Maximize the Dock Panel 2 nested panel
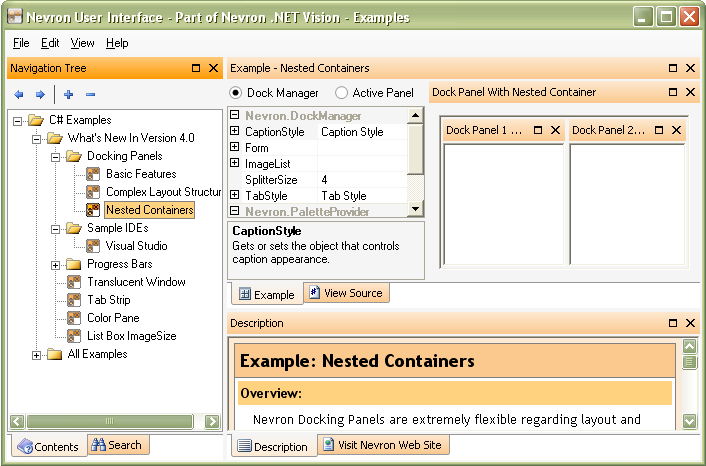This screenshot has height=466, width=706. [x=659, y=130]
